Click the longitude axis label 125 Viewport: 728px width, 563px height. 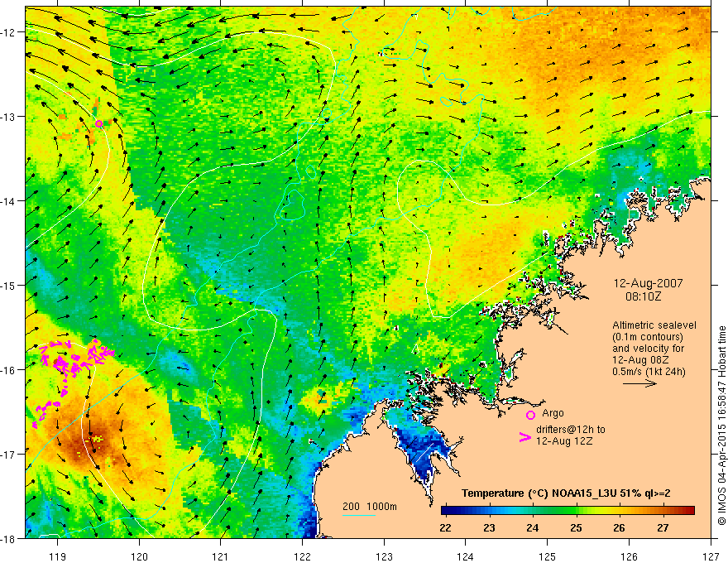[548, 556]
